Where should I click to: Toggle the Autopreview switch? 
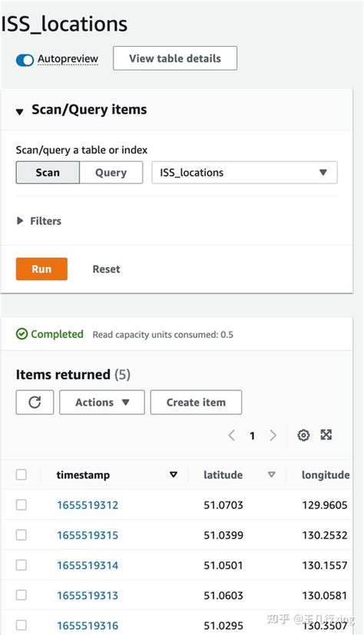click(25, 60)
